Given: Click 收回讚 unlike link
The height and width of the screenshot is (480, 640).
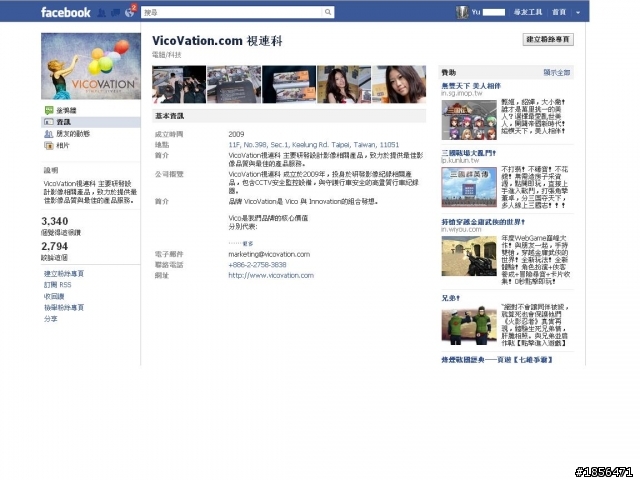Looking at the screenshot, I should [54, 296].
